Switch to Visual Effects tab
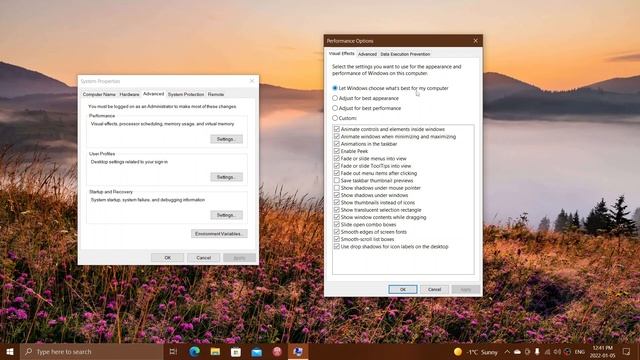This screenshot has width=640, height=360. (341, 53)
